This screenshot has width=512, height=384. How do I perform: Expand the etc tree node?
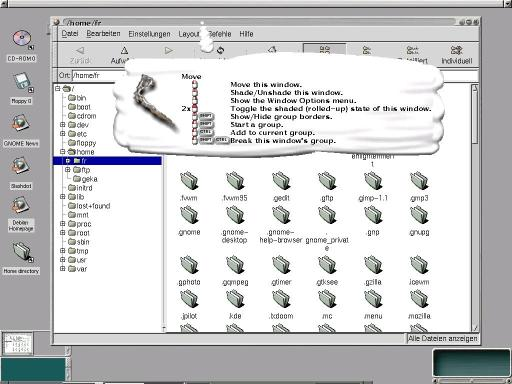pos(62,134)
